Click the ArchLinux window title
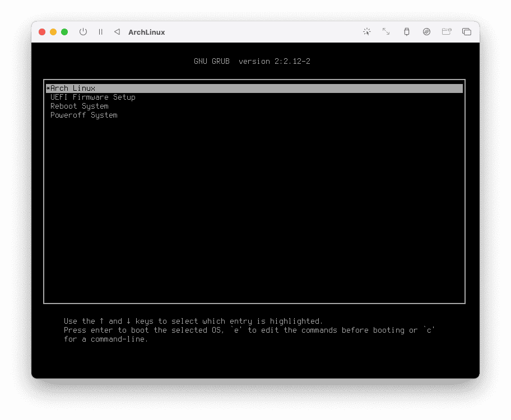 147,32
